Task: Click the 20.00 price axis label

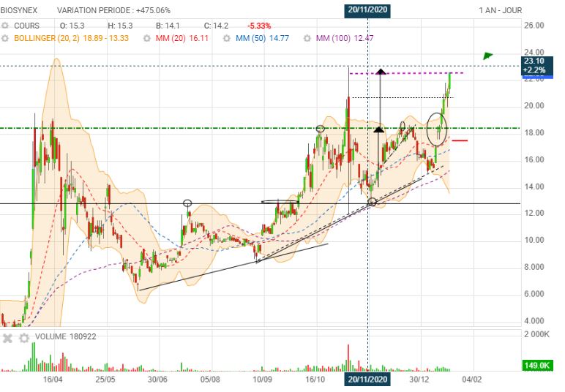Action: 534,105
